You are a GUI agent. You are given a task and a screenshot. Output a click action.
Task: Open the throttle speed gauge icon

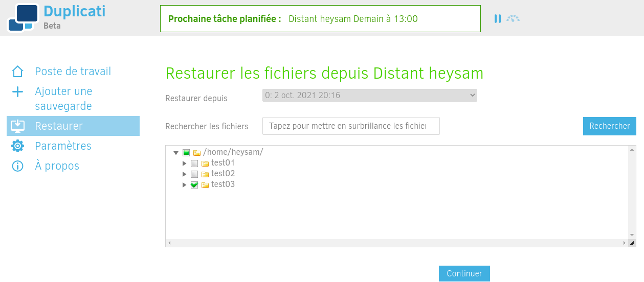pyautogui.click(x=513, y=19)
